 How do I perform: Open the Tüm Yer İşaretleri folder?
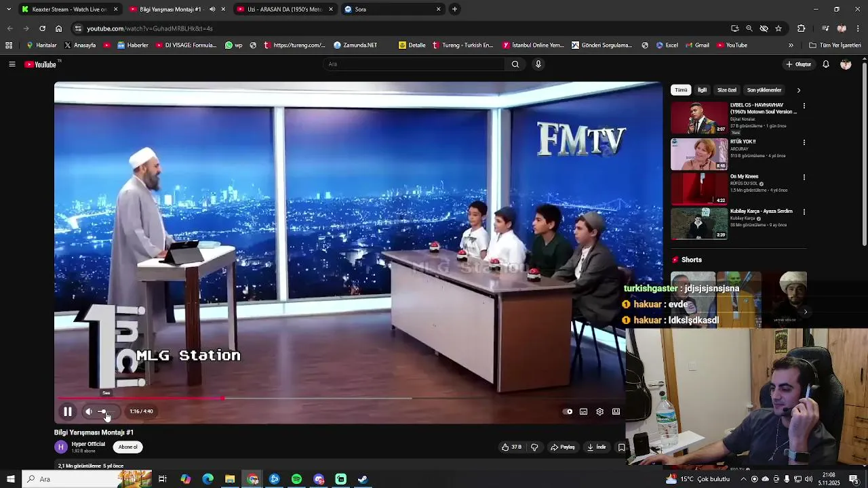[835, 45]
